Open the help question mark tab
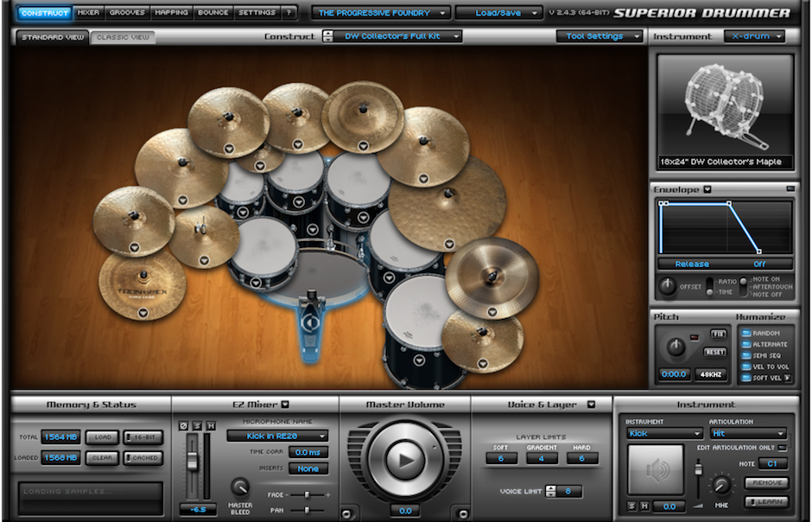Screen dimensions: 812x522 (x=289, y=12)
